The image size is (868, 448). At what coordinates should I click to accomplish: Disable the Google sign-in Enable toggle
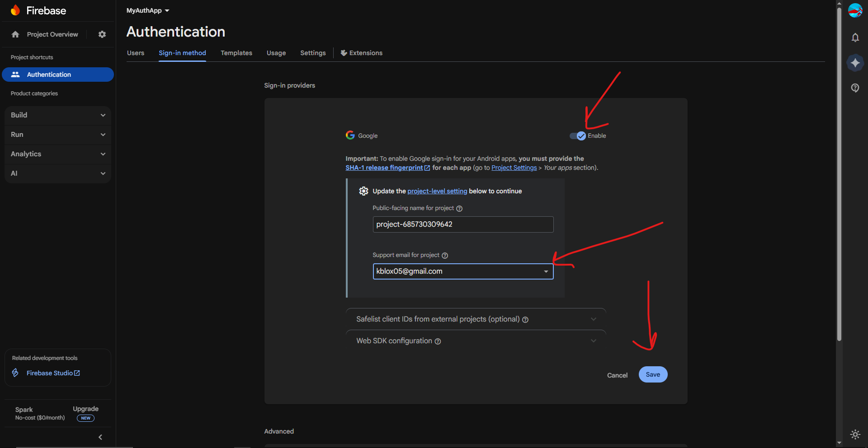(x=578, y=136)
